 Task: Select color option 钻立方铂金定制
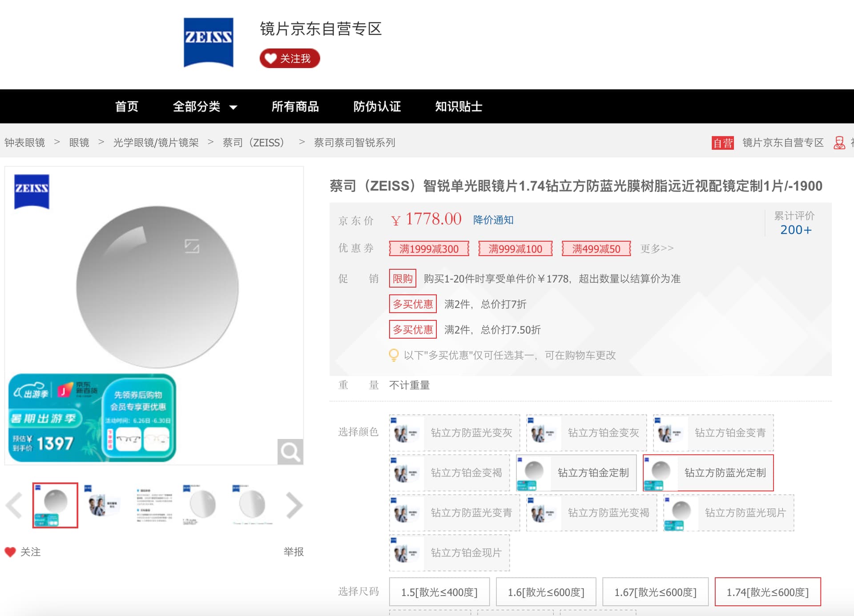pos(576,473)
